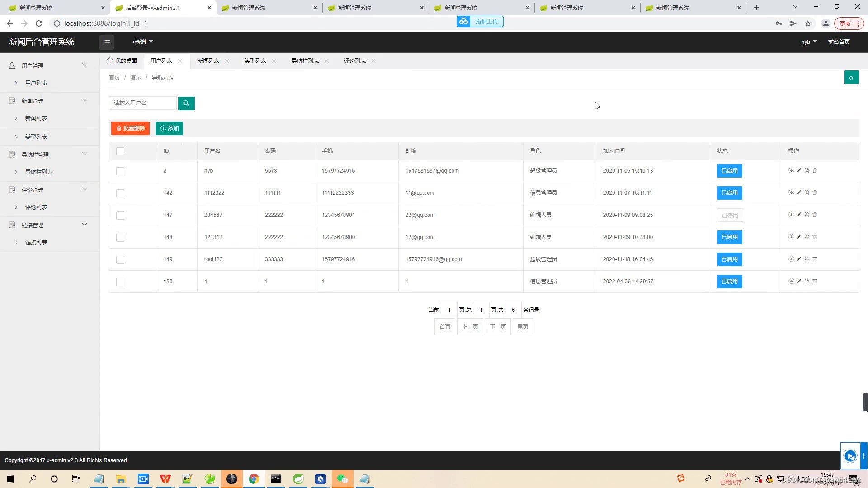Expand the hyb account dropdown
Viewport: 868px width, 488px height.
808,42
